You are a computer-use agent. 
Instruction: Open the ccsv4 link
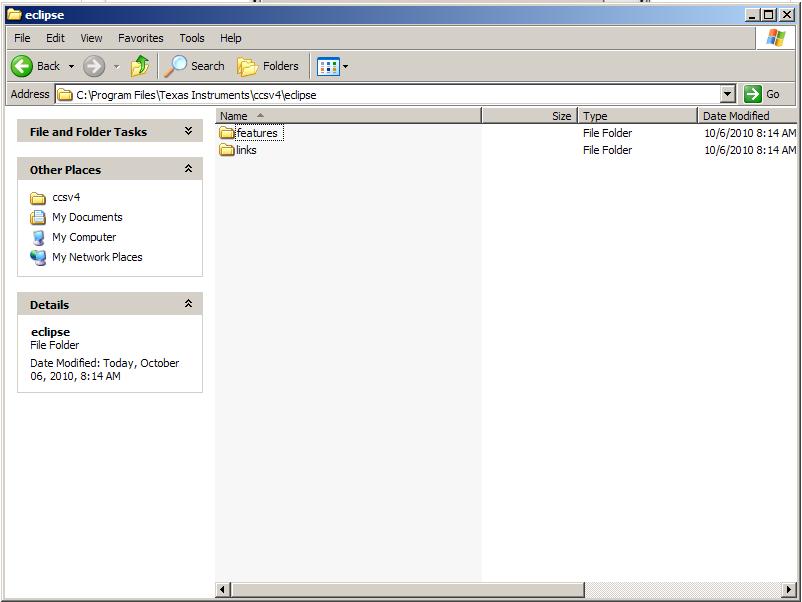pos(66,197)
